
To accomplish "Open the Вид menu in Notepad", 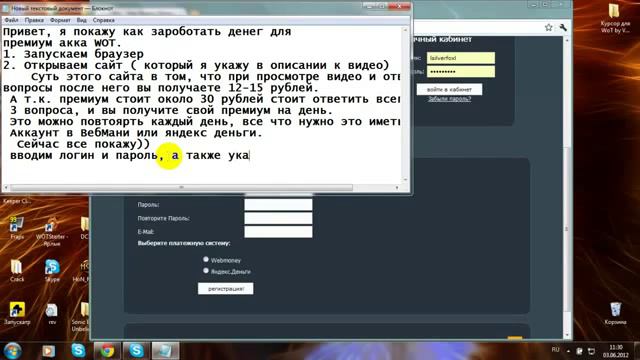I will pos(81,20).
